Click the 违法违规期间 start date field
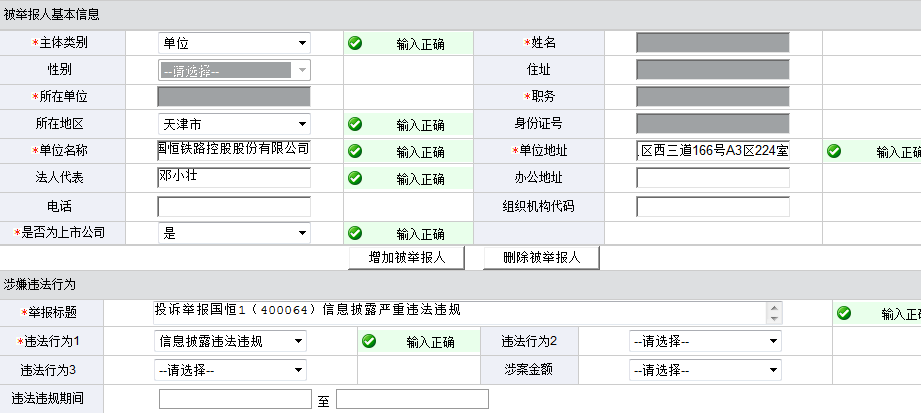The image size is (921, 413). tap(235, 398)
